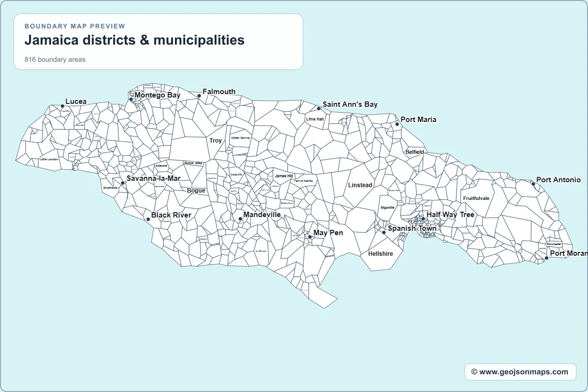Click the Coleyville district label
Screen dimensions: 588x392
coord(237,174)
